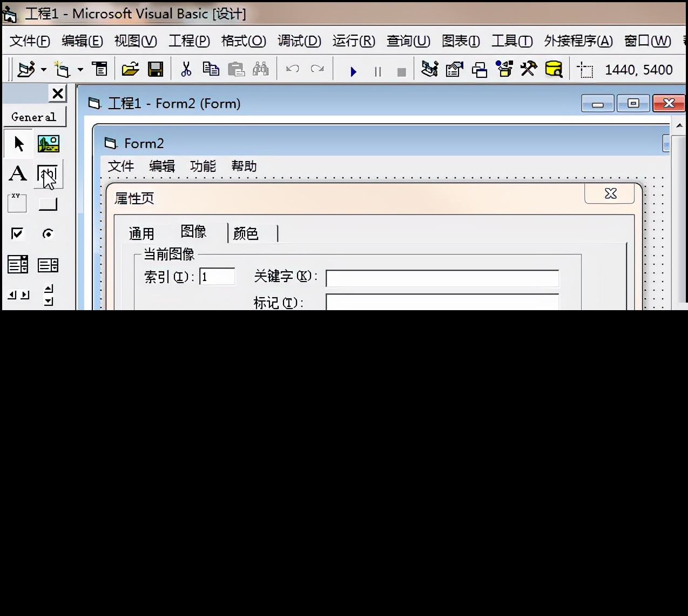Open the 窗口(W) menu
The width and height of the screenshot is (688, 616).
(x=647, y=41)
